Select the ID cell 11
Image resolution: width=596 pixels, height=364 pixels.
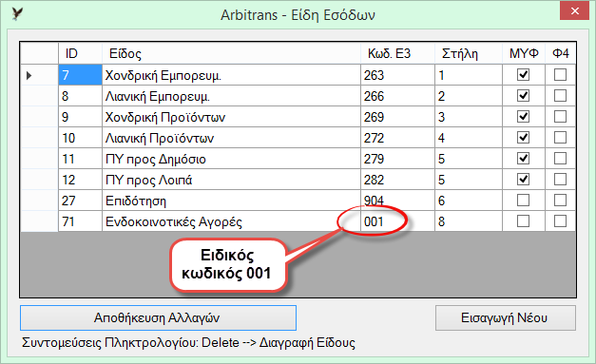click(x=80, y=159)
